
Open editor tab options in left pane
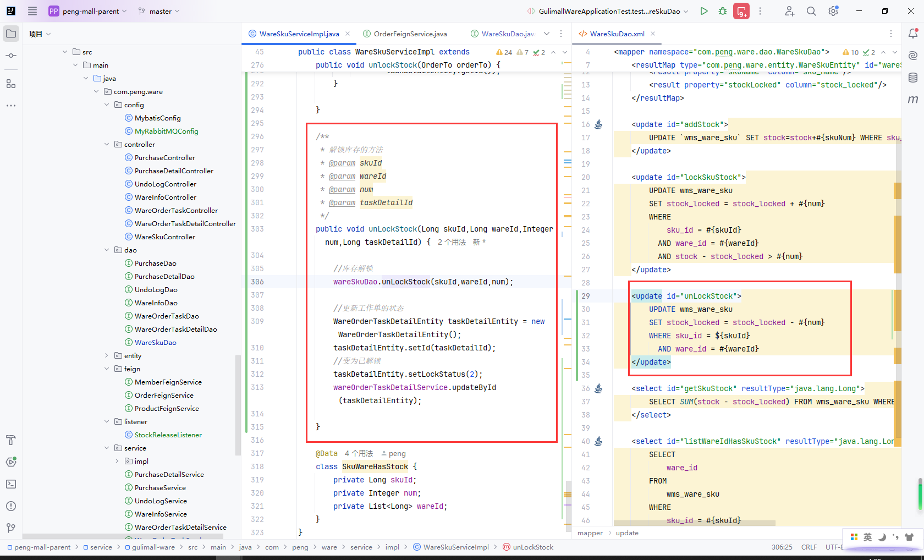(561, 34)
